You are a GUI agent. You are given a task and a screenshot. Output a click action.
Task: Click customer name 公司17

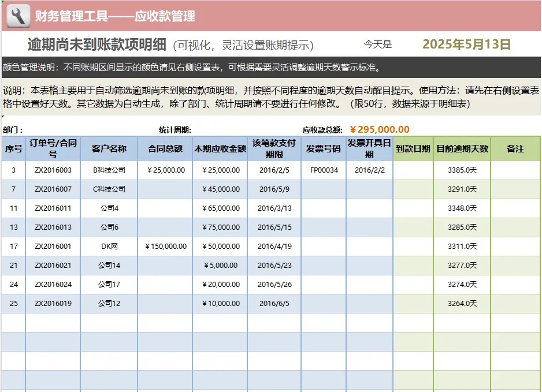tap(109, 284)
